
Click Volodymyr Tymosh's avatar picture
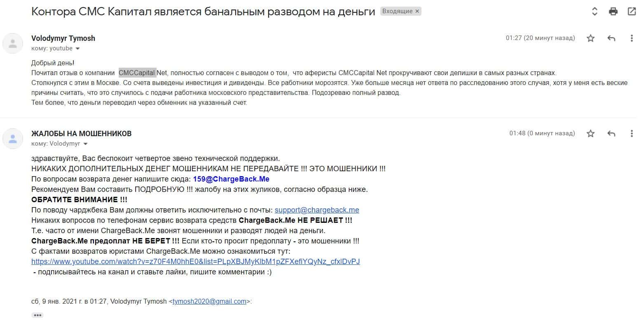[13, 43]
